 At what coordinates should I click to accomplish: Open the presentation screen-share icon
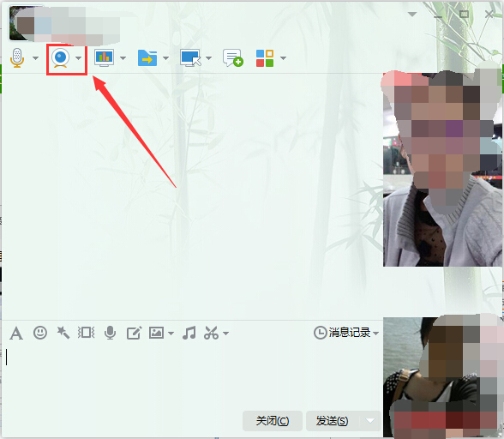click(x=105, y=58)
